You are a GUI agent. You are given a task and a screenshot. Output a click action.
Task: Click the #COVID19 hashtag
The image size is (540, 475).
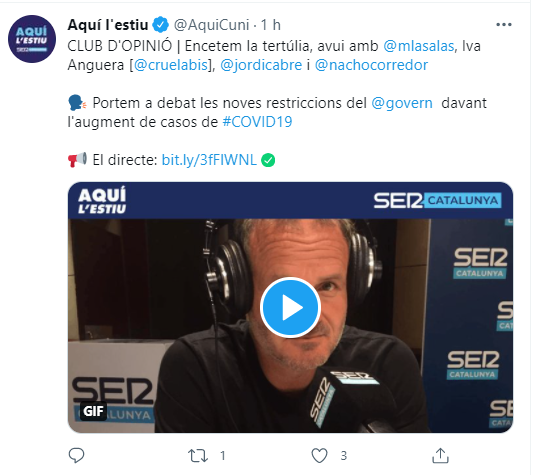pyautogui.click(x=257, y=122)
